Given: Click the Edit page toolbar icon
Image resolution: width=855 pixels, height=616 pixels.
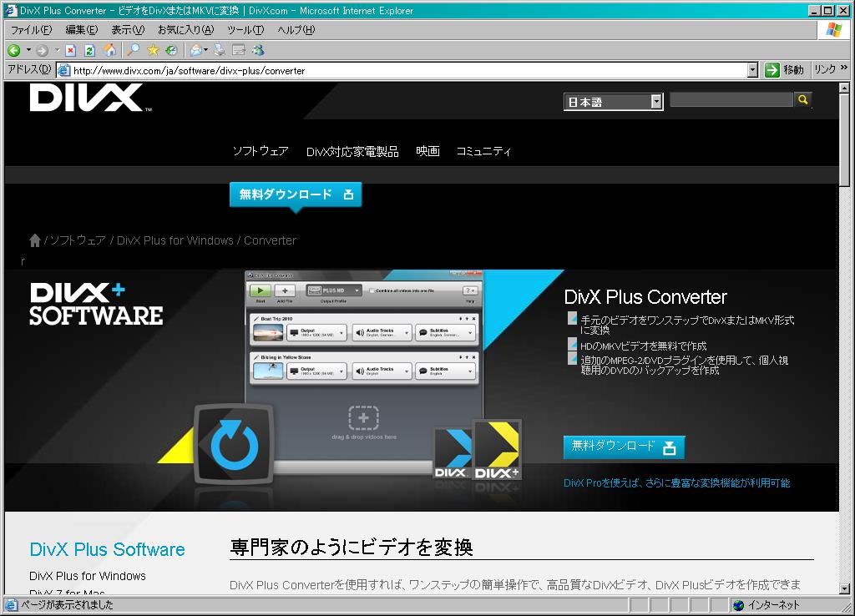Looking at the screenshot, I should point(239,51).
